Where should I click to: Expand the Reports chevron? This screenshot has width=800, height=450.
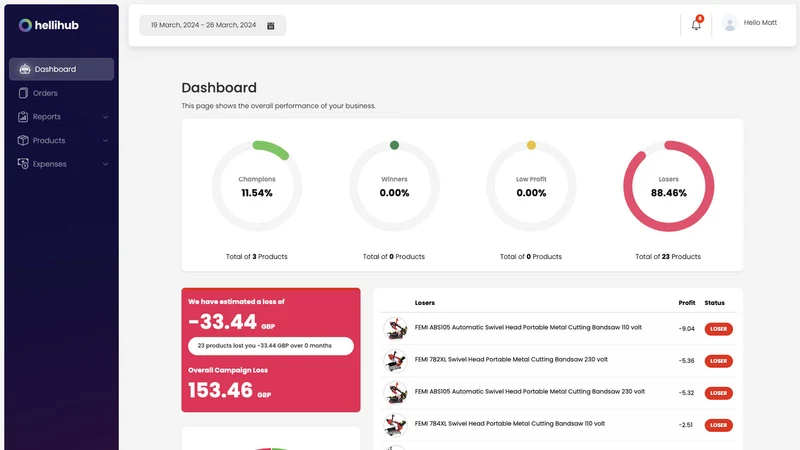tap(105, 117)
